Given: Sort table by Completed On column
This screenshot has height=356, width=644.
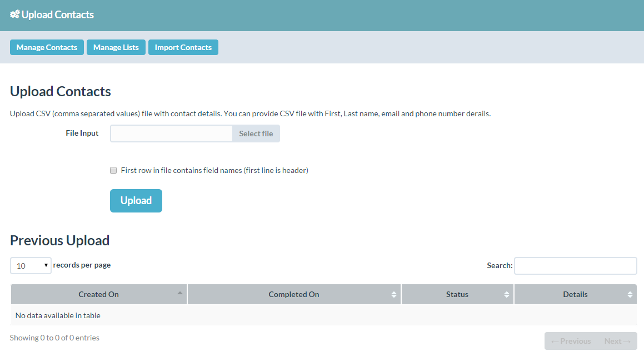Looking at the screenshot, I should pyautogui.click(x=294, y=294).
